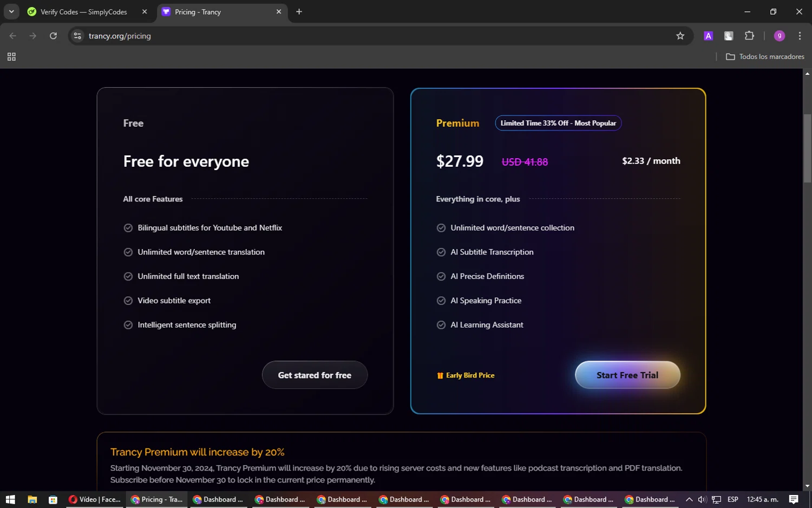
Task: Switch to the Opera Vídeo | Face... taskbar window
Action: coord(95,499)
